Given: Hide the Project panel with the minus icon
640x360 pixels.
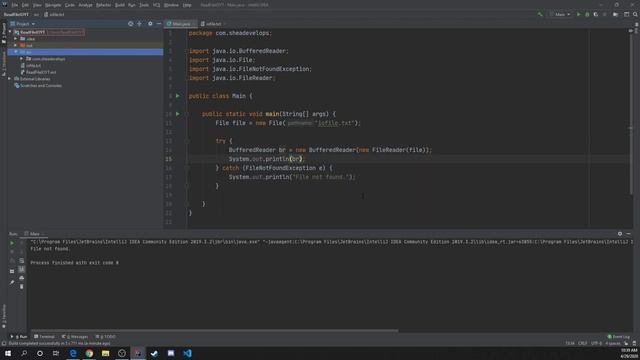Looking at the screenshot, I should coord(159,24).
